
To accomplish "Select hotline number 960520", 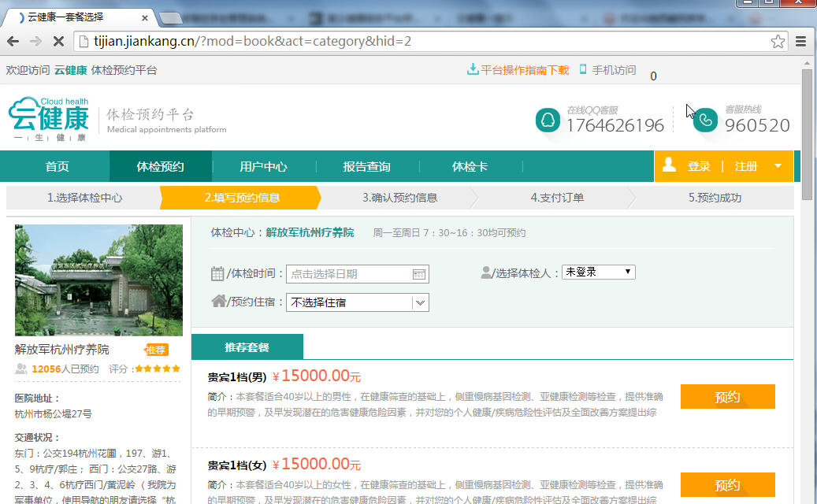I will tap(757, 125).
